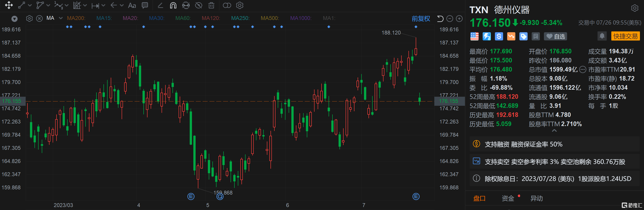The width and height of the screenshot is (644, 210).
Task: Click the blue dollar sign icon
Action: (x=499, y=36)
